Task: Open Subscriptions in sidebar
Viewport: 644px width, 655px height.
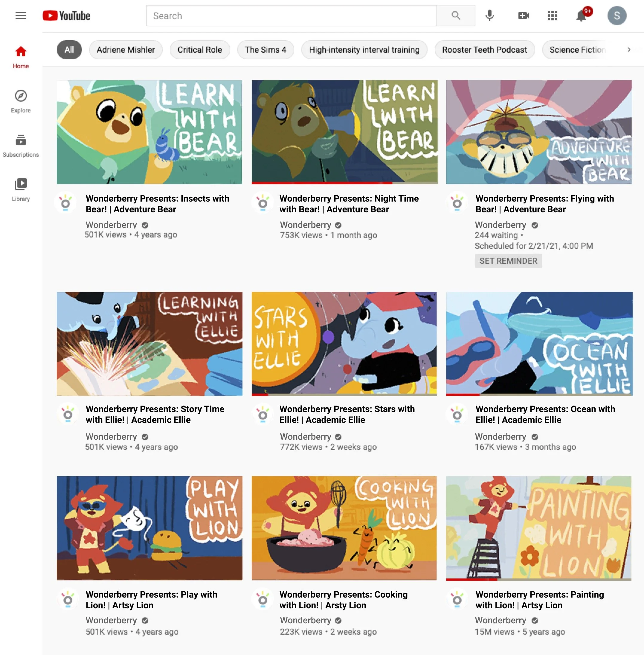Action: (x=21, y=145)
